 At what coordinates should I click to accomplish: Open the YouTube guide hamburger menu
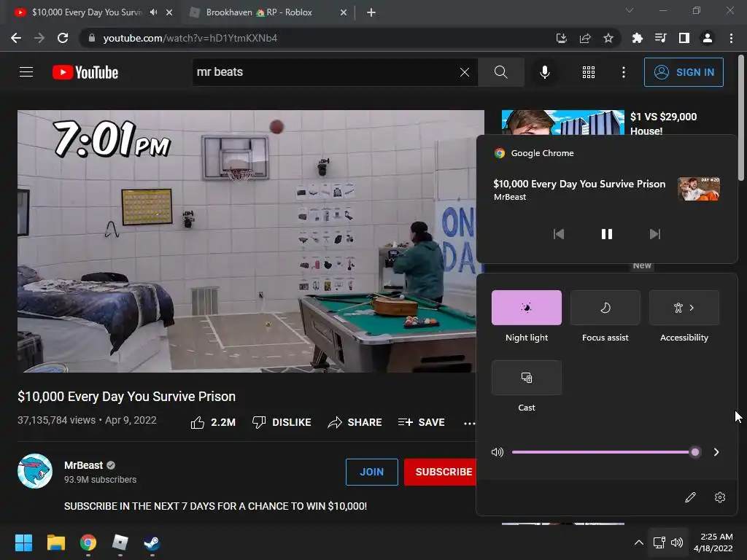tap(26, 72)
